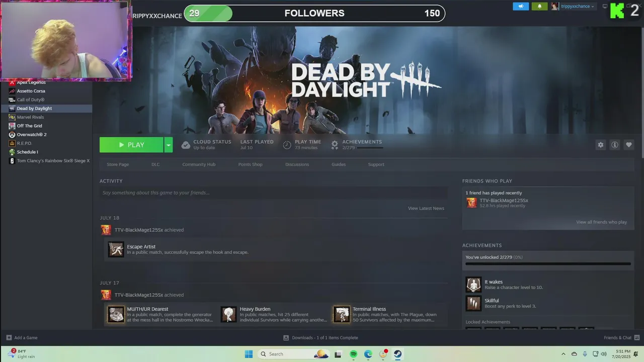Open the Escape Artist achievement icon
The width and height of the screenshot is (644, 362).
tap(116, 249)
